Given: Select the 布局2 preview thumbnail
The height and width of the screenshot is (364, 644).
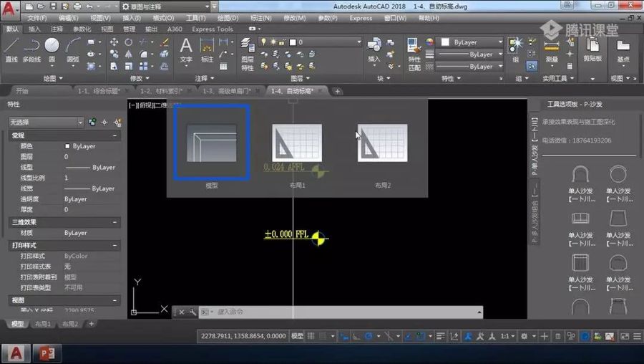Looking at the screenshot, I should pyautogui.click(x=382, y=143).
